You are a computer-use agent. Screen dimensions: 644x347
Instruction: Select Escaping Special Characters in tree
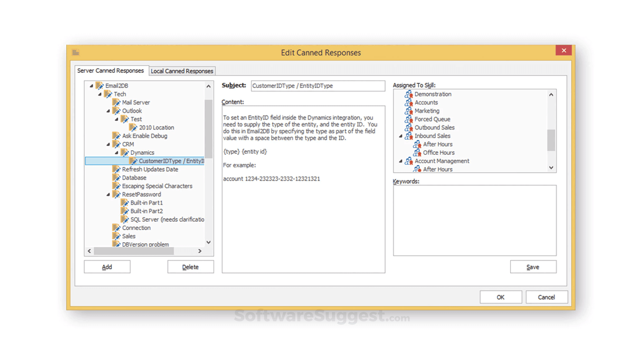[x=157, y=186]
